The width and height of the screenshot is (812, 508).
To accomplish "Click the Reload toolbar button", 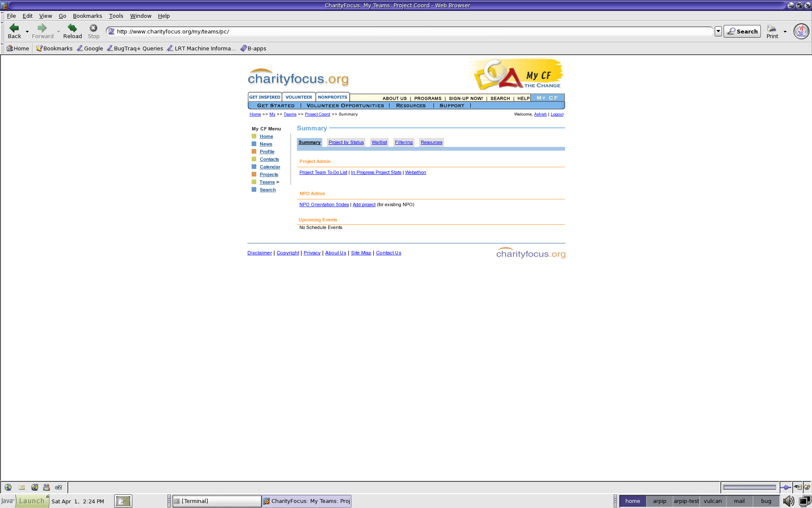I will pyautogui.click(x=72, y=31).
